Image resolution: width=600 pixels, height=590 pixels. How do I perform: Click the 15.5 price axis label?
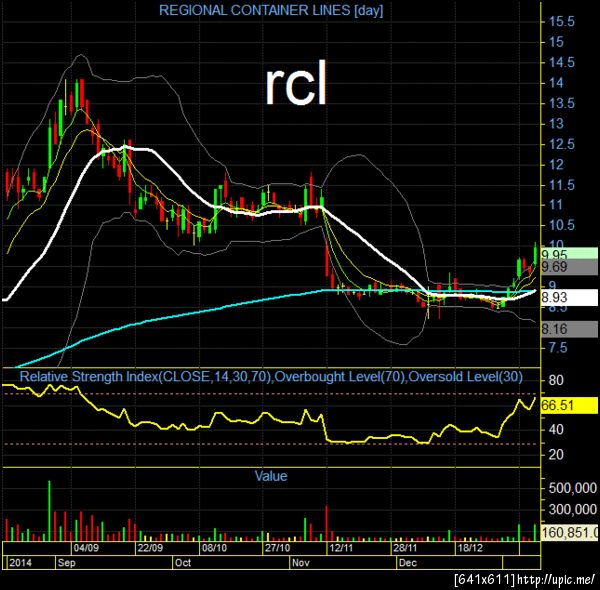562,21
